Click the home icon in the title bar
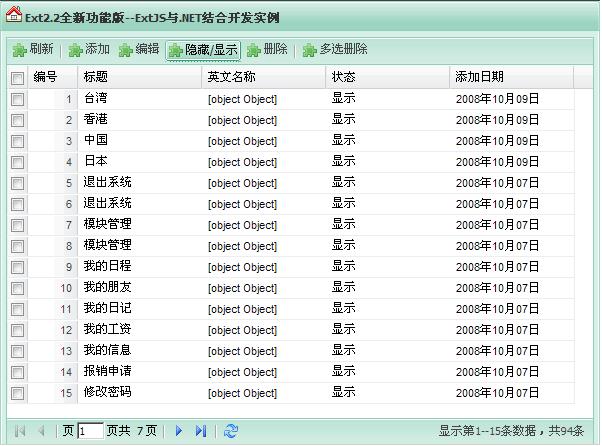Screen dimensions: 602x446 (14, 15)
